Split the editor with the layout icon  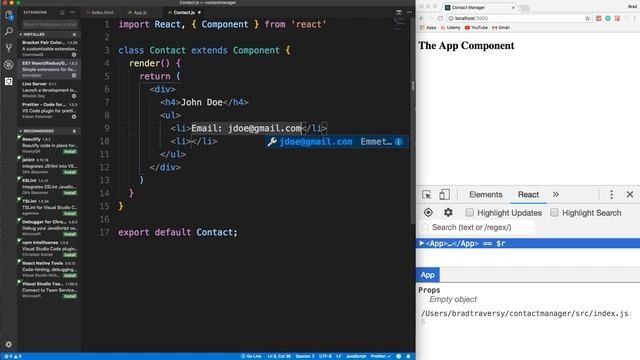click(x=399, y=13)
